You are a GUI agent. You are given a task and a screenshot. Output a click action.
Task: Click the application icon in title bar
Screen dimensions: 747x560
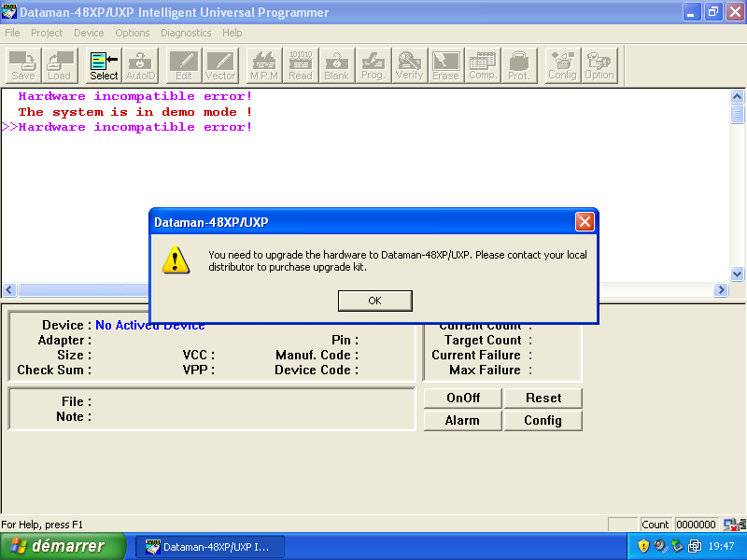tap(8, 12)
